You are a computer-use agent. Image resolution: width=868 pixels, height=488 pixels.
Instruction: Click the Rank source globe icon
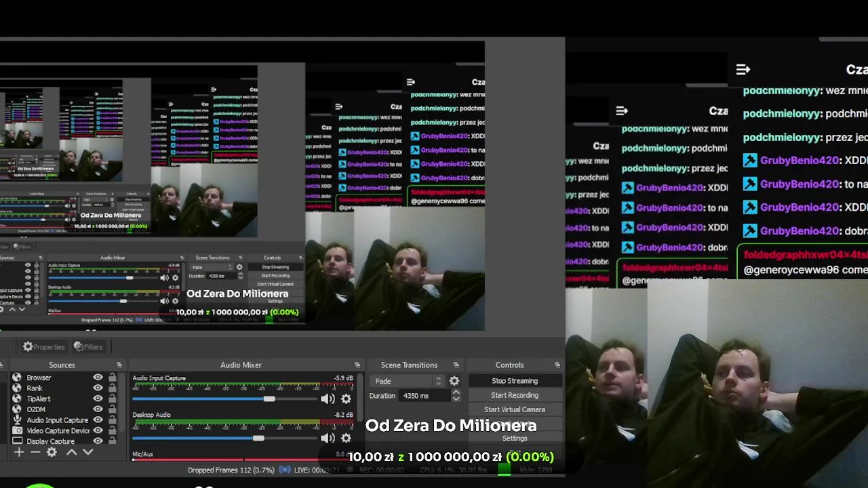click(x=17, y=388)
